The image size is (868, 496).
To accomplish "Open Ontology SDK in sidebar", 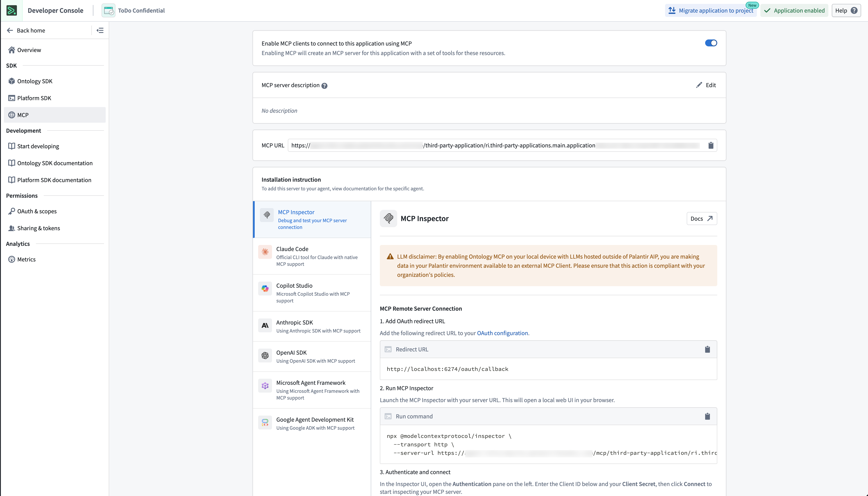I will point(55,81).
